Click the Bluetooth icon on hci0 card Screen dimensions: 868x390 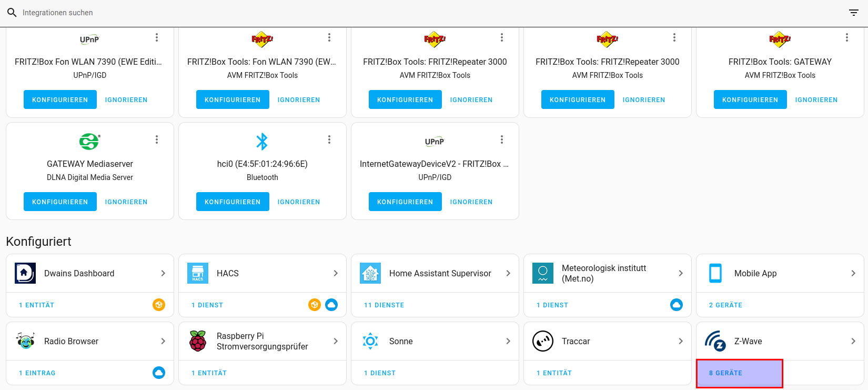coord(262,142)
